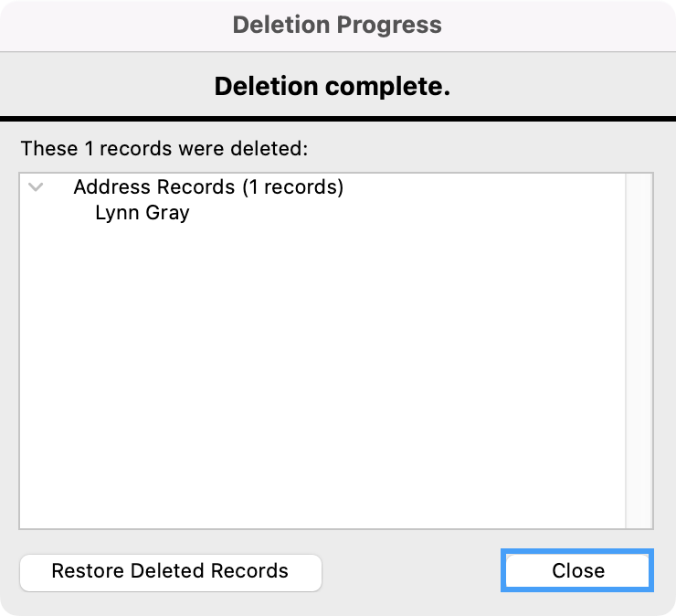
Task: Click the '(1 records)' count text
Action: pyautogui.click(x=292, y=187)
